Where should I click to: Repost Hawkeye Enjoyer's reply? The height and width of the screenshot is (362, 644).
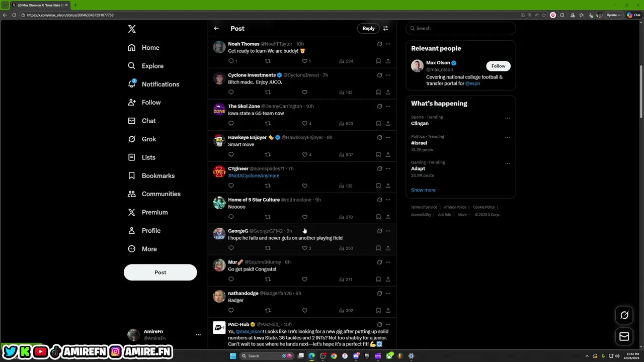268,155
